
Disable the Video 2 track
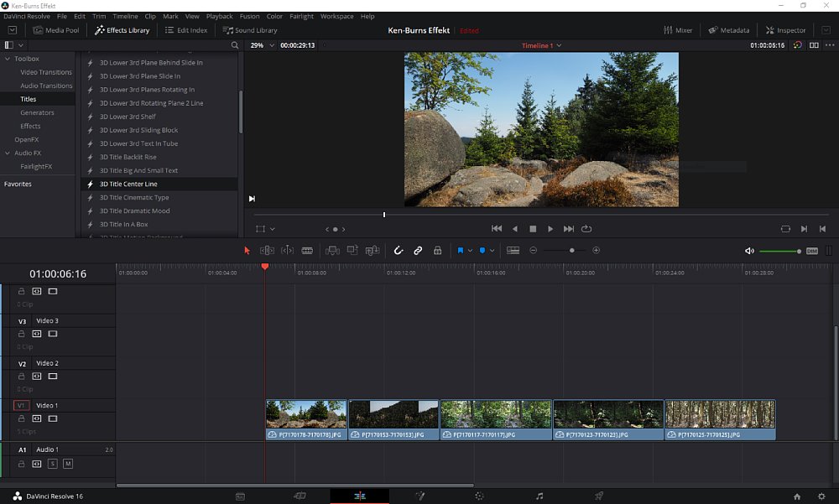tap(52, 377)
